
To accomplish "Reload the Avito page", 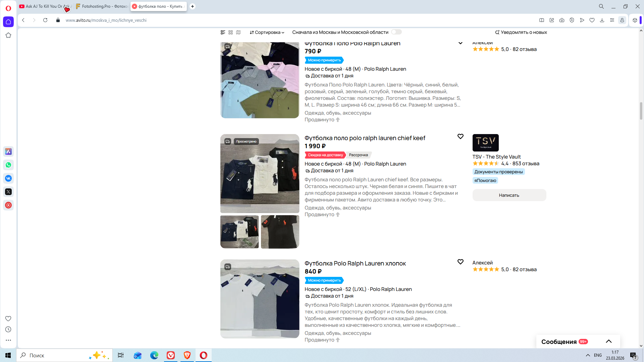I will [45, 20].
